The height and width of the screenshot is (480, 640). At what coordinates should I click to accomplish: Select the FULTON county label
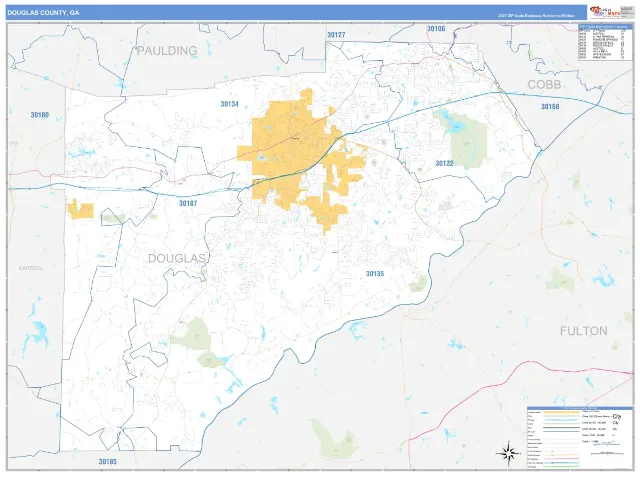coord(583,331)
